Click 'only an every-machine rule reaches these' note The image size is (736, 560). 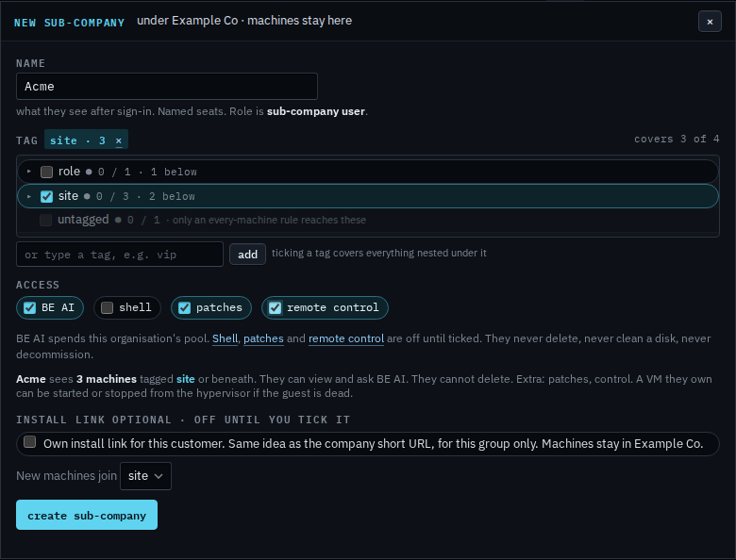(269, 220)
